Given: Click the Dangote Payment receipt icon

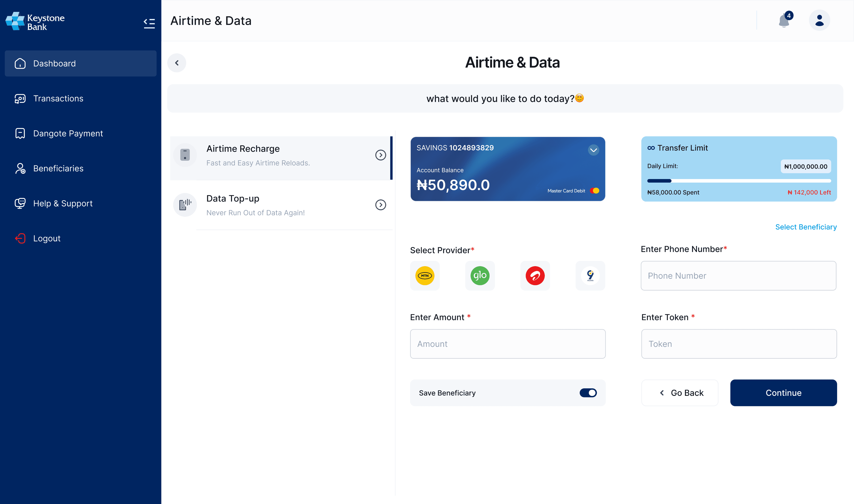Looking at the screenshot, I should (20, 133).
